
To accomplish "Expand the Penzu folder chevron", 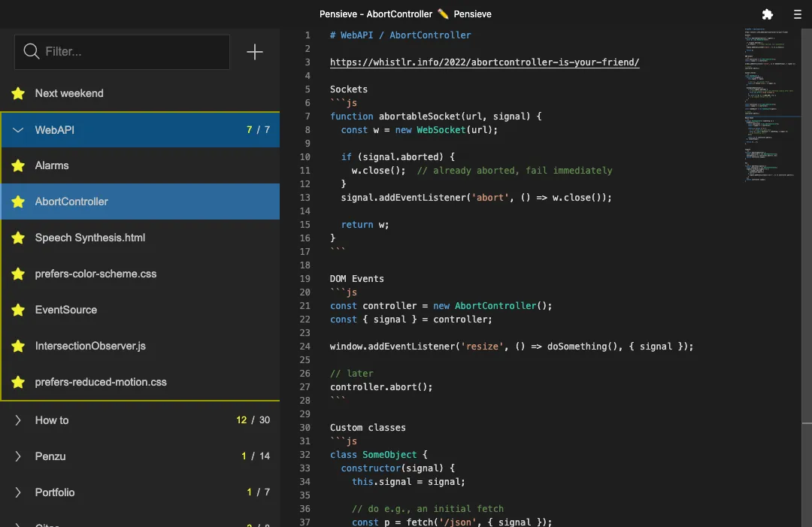I will (18, 456).
